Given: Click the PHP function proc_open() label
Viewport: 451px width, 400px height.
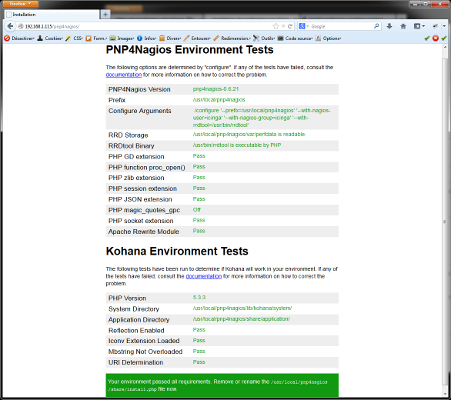Looking at the screenshot, I should [x=147, y=167].
